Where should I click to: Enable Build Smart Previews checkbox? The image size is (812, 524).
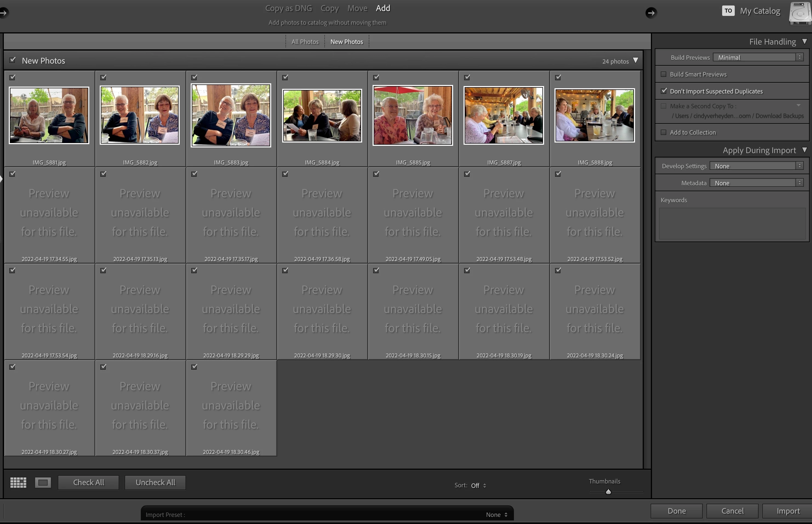point(664,74)
